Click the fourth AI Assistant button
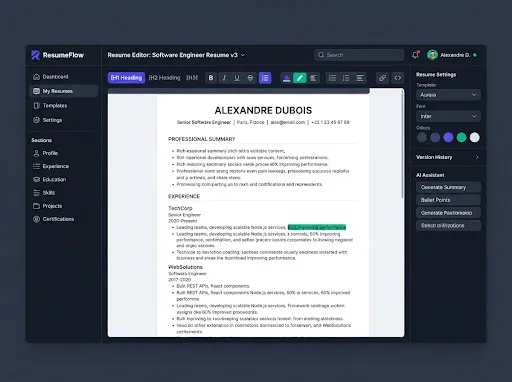The image size is (512, 382). 448,226
